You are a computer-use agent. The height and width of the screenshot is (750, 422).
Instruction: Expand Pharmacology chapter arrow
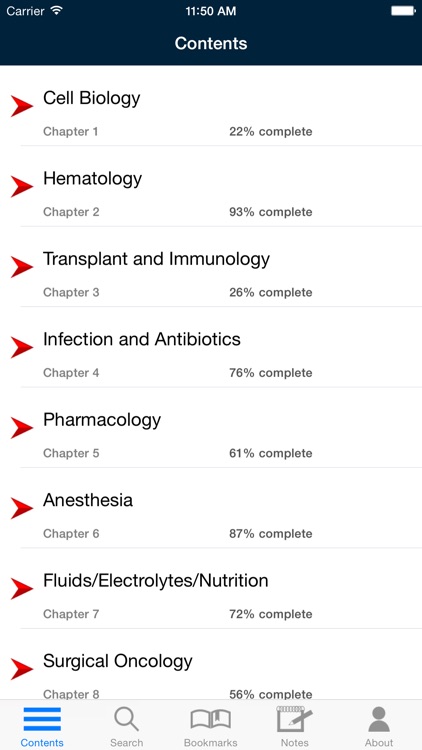[22, 427]
